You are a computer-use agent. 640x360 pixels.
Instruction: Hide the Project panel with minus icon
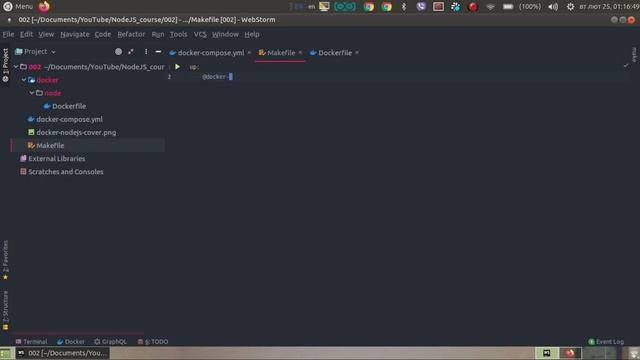pyautogui.click(x=158, y=52)
